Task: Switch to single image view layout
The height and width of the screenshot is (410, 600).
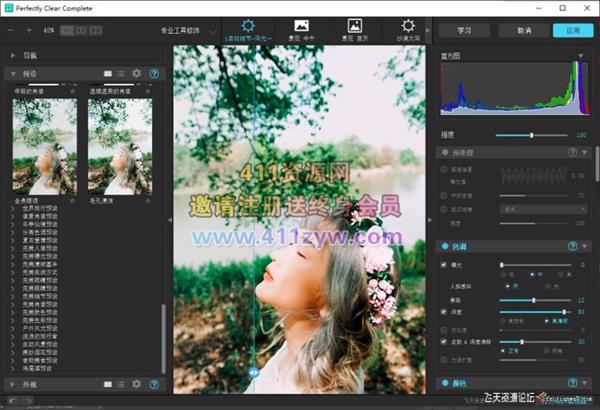Action: point(67,30)
